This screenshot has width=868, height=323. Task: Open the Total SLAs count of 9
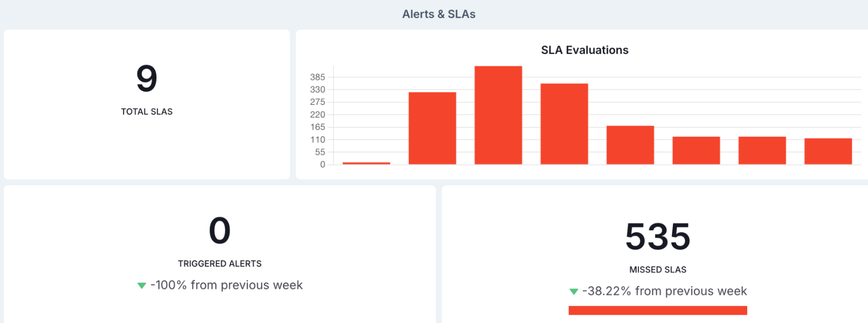tap(147, 79)
